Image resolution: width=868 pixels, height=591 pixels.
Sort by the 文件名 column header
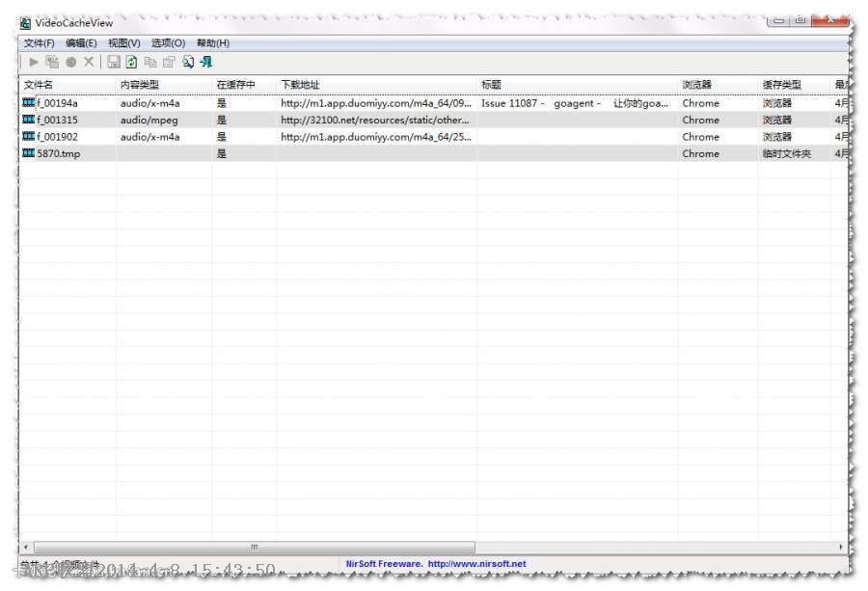pyautogui.click(x=68, y=85)
